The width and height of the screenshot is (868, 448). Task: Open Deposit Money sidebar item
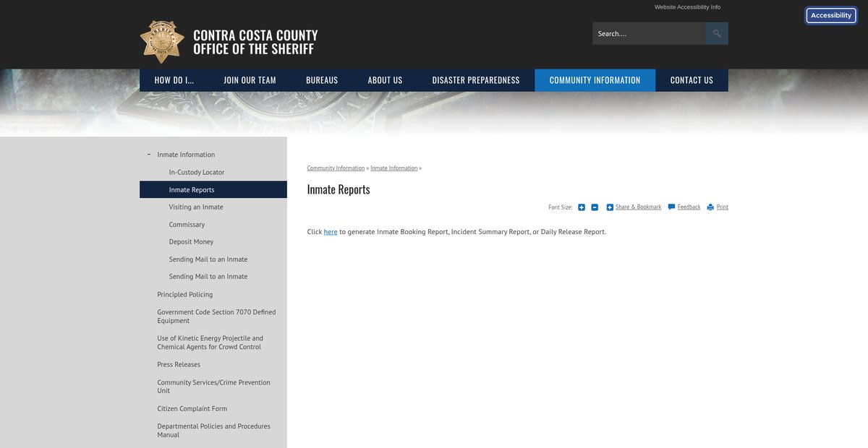click(x=191, y=242)
